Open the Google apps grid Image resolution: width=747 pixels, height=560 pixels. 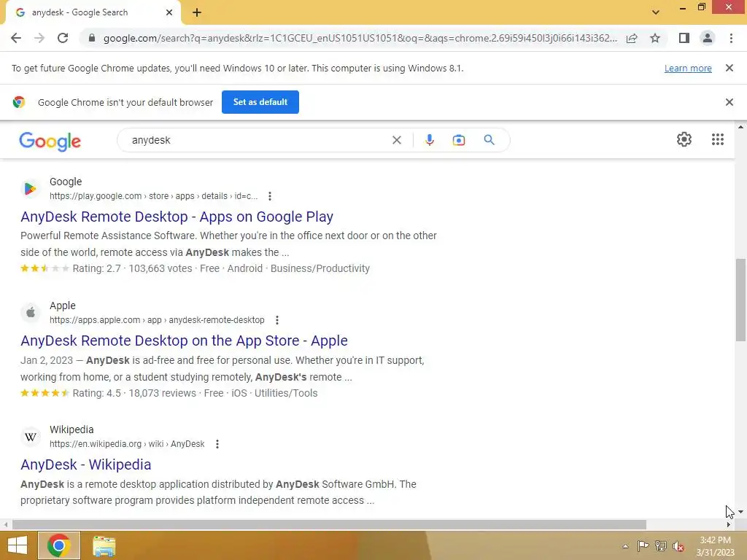pyautogui.click(x=718, y=139)
